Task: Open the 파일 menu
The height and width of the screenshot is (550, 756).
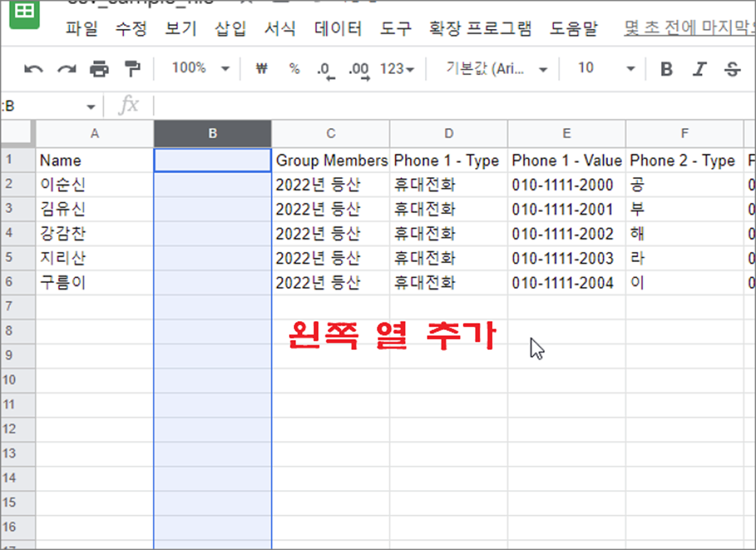Action: [x=82, y=28]
